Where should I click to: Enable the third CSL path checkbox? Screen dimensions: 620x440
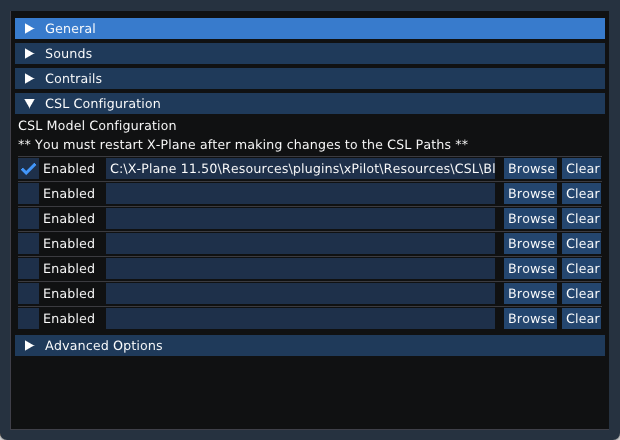click(x=28, y=219)
